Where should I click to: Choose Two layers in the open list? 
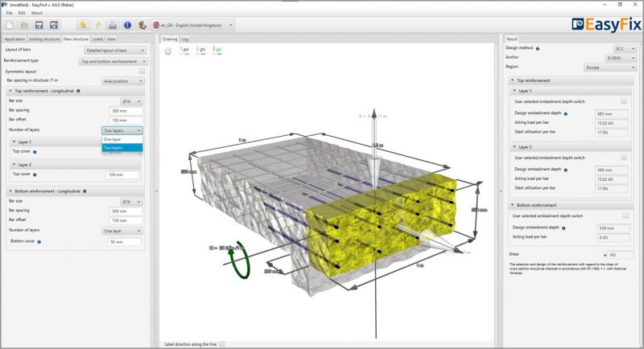pyautogui.click(x=122, y=148)
